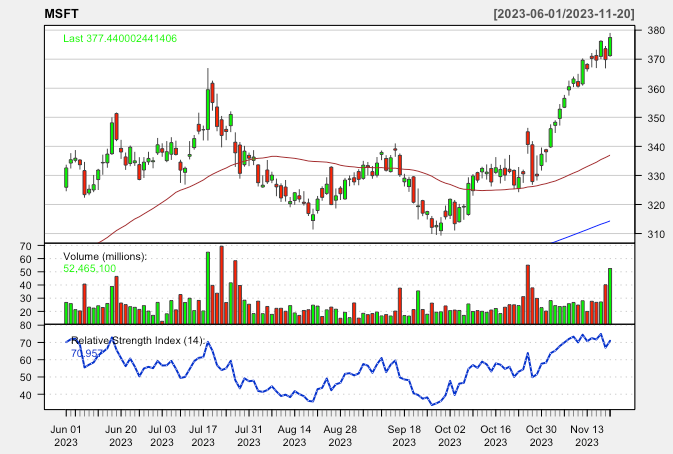Click the Oct 16 2023 date label
Image resolution: width=673 pixels, height=454 pixels.
[x=495, y=436]
